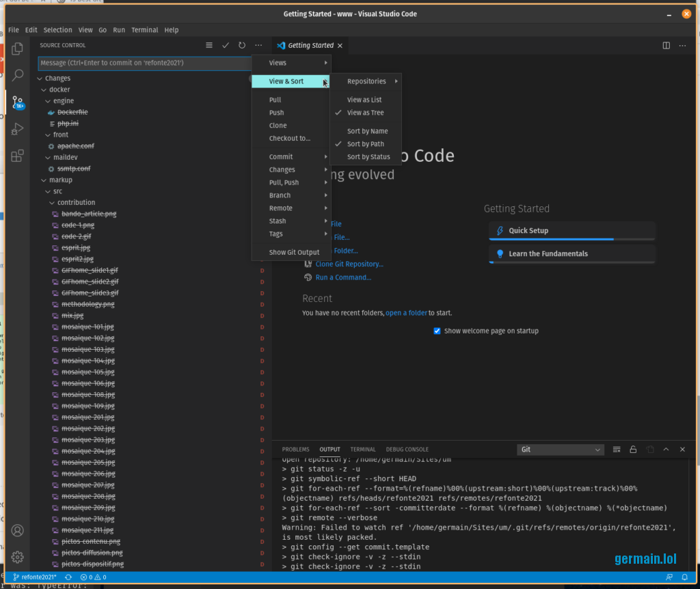Toggle 'Show welcome page on startup' checkbox
Image resolution: width=700 pixels, height=589 pixels.
coord(437,331)
